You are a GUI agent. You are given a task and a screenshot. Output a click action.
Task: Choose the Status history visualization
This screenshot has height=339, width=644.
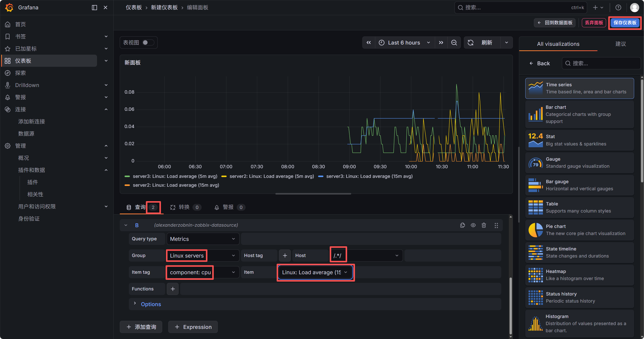(580, 298)
